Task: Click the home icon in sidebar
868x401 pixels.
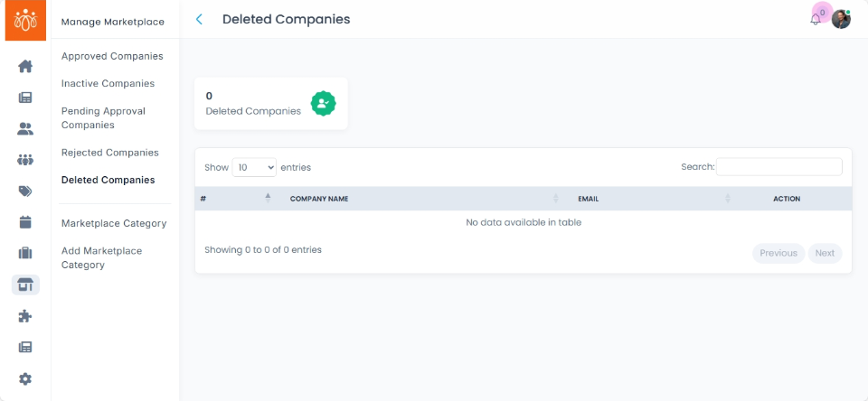Action: [25, 66]
